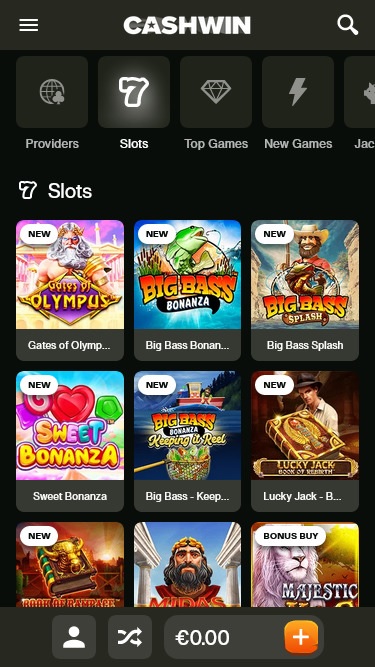Open the hamburger menu

28,25
